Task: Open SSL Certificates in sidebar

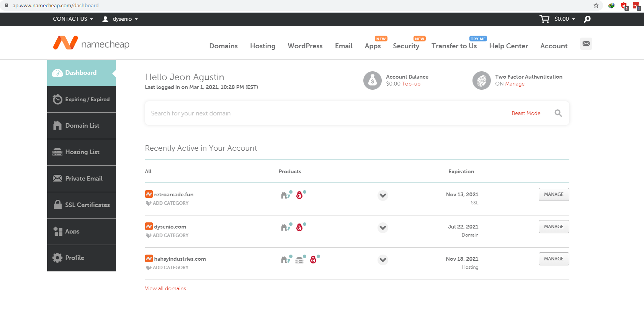Action: pos(82,205)
